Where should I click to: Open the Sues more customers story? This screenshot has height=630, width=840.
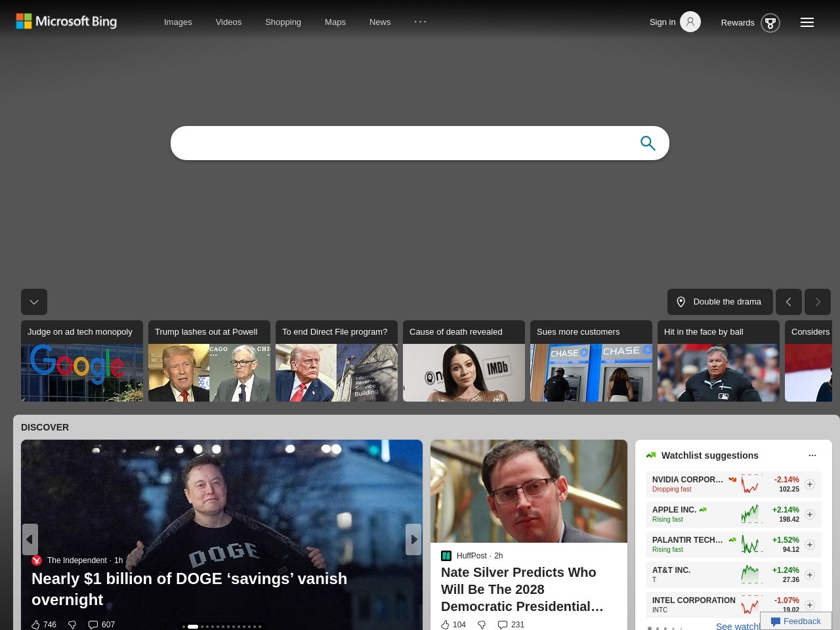pyautogui.click(x=591, y=361)
